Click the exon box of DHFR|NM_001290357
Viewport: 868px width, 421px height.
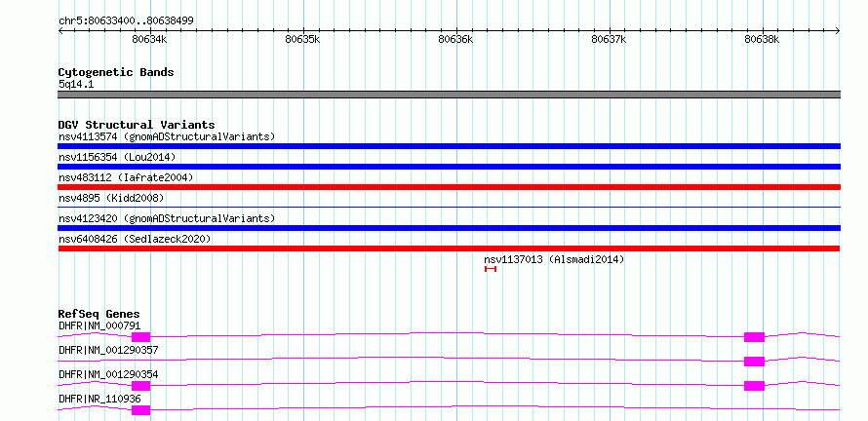(x=754, y=362)
